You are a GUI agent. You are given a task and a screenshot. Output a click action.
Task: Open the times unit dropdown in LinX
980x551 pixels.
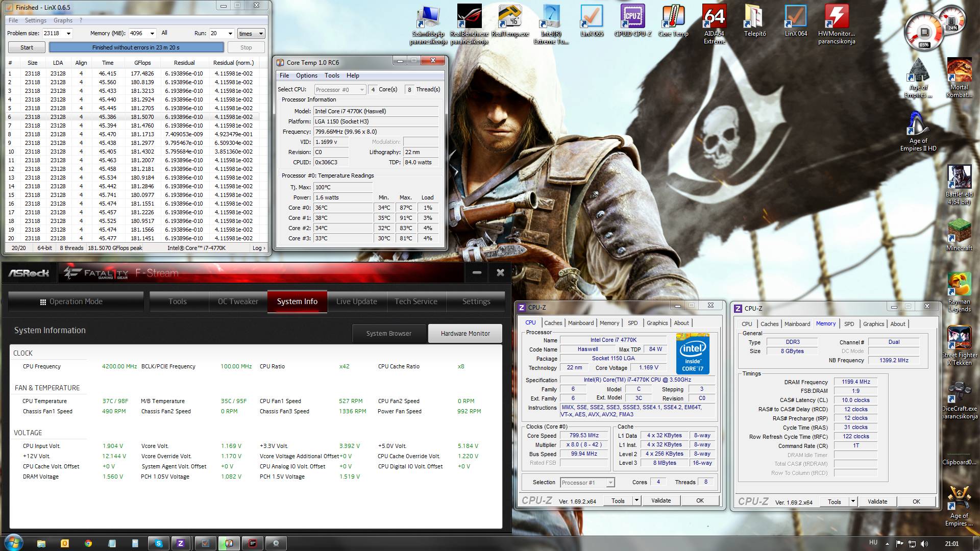coord(251,34)
